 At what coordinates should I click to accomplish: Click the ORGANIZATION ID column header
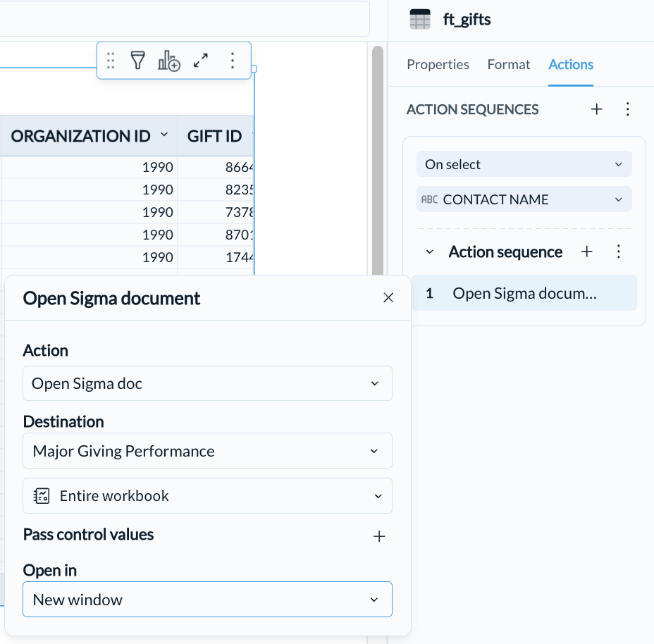tap(90, 136)
